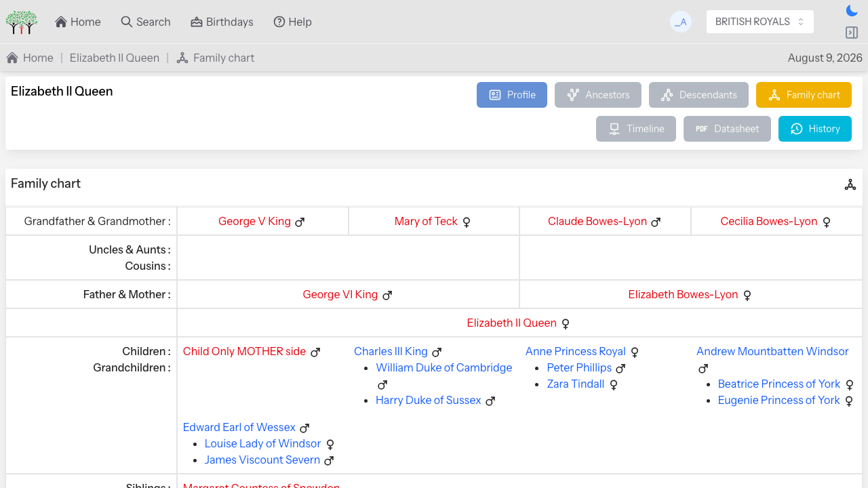This screenshot has height=488, width=868.
Task: Open Help in top navigation
Action: 293,22
